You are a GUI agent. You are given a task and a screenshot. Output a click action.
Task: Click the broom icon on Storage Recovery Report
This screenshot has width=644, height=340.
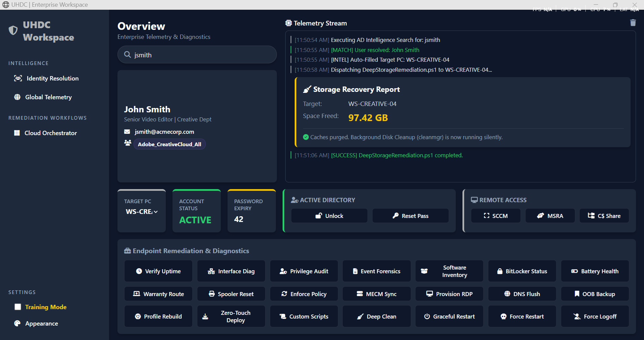[306, 89]
